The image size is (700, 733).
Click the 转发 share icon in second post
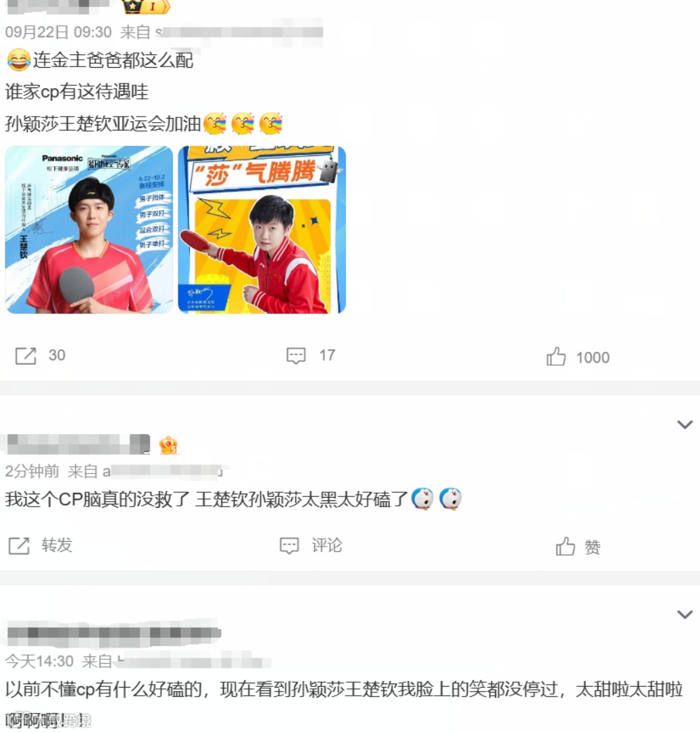click(x=19, y=546)
